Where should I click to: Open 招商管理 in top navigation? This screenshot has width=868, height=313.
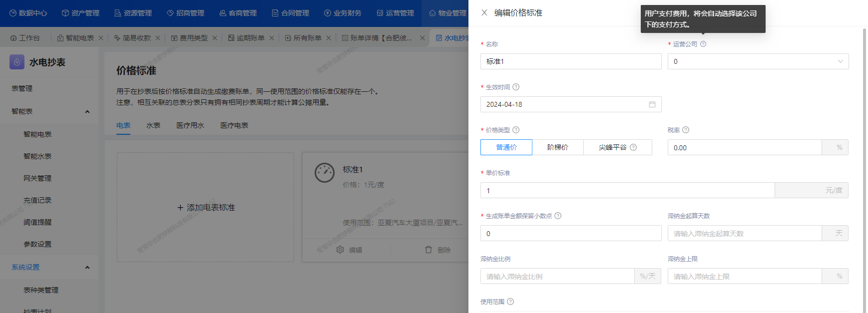pyautogui.click(x=186, y=13)
